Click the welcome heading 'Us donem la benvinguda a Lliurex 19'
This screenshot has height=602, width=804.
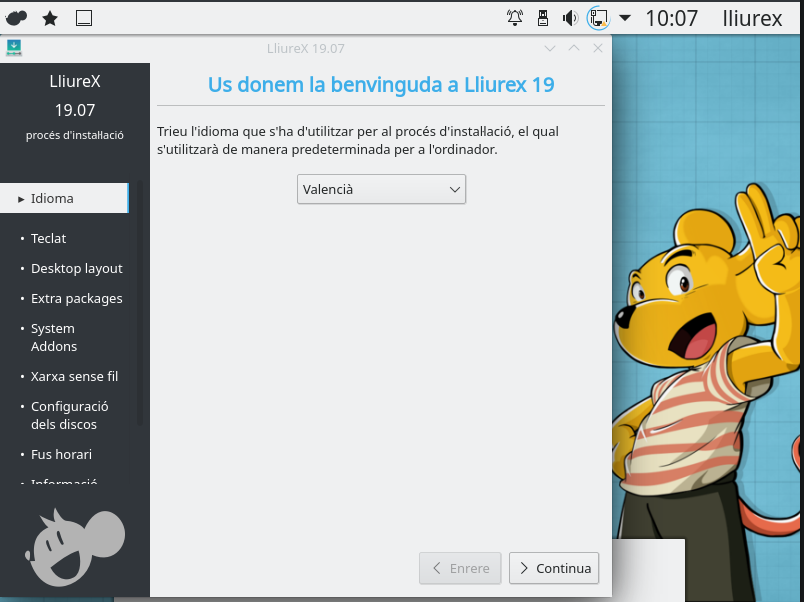[x=381, y=85]
